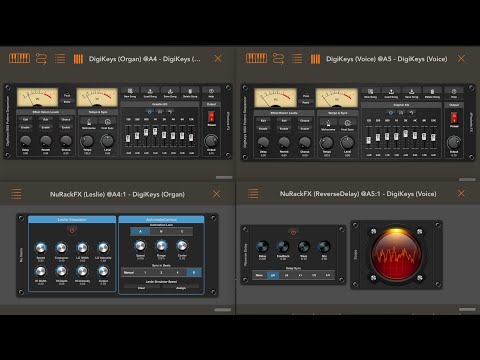This screenshot has width=480, height=360.
Task: Flip the red Output power switch in Voice panel
Action: click(x=454, y=118)
